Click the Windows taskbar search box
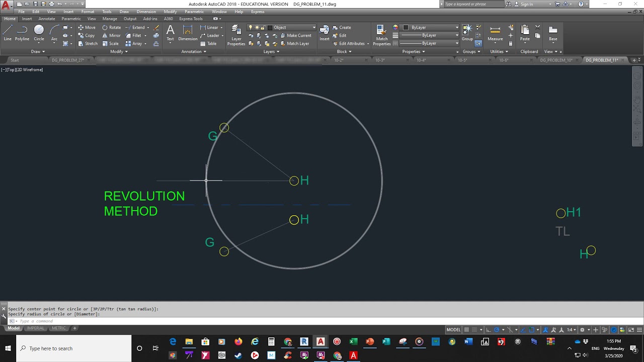The width and height of the screenshot is (644, 362). pyautogui.click(x=73, y=348)
